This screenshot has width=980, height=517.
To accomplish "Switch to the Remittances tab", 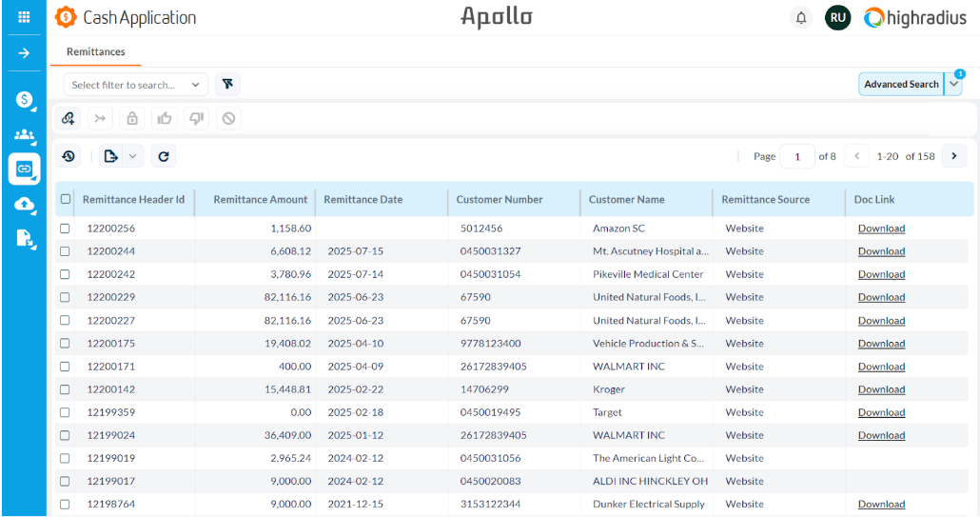I will pyautogui.click(x=96, y=51).
